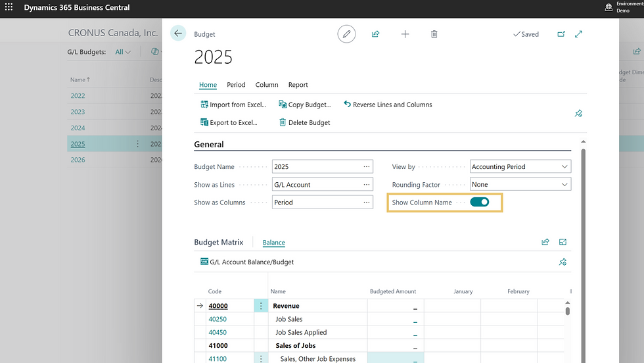
Task: Click the Import from Excel icon
Action: pos(204,105)
